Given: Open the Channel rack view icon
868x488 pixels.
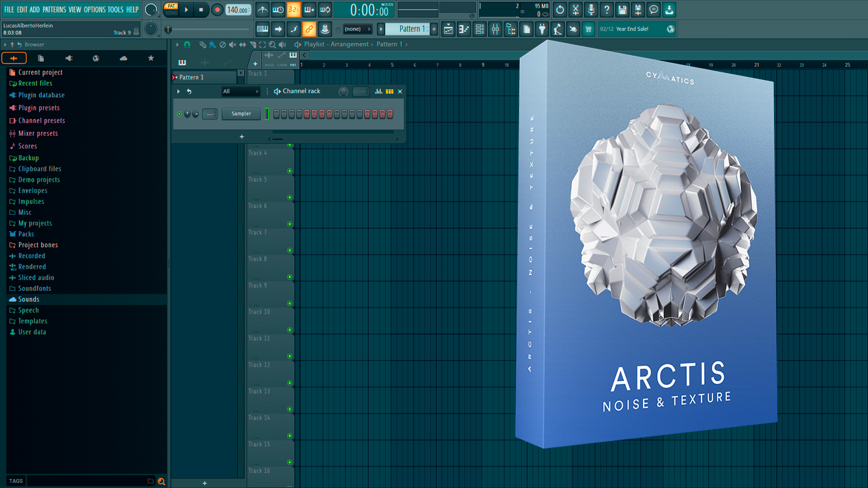Looking at the screenshot, I should [x=480, y=29].
